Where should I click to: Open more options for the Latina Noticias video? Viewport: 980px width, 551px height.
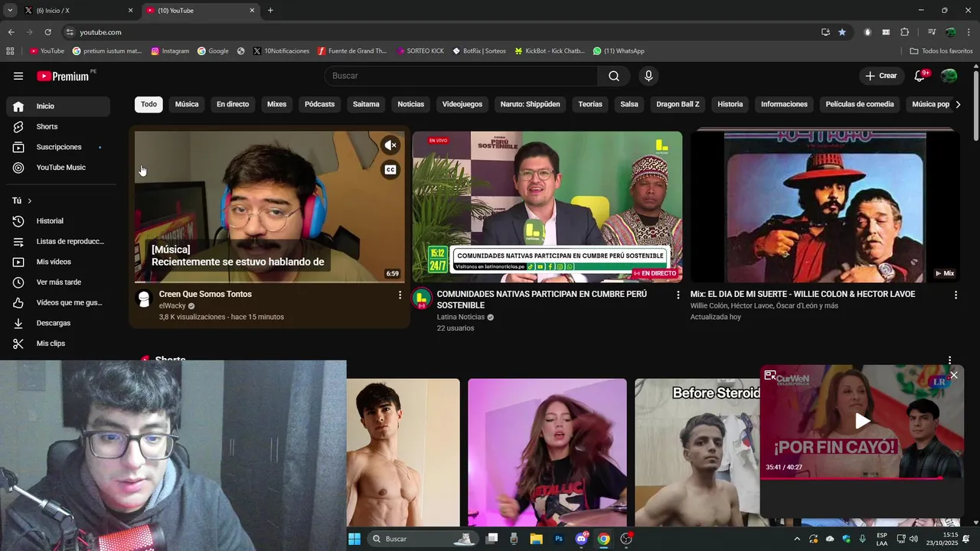[x=678, y=295]
